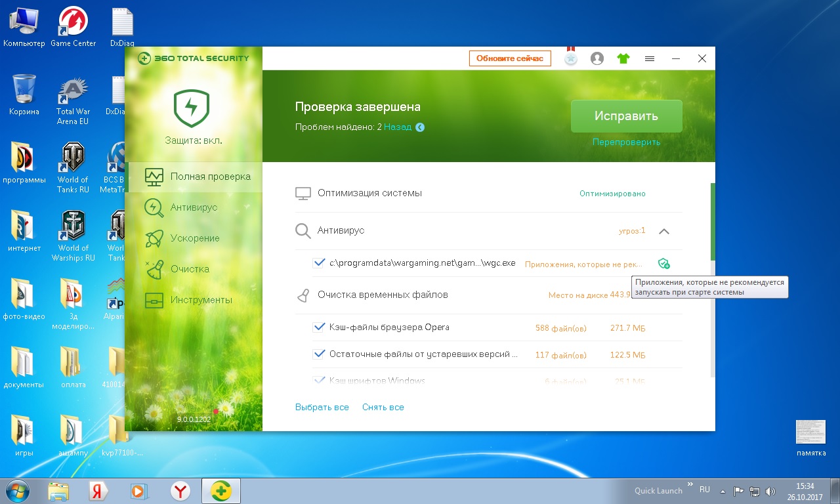This screenshot has height=504, width=840.
Task: Click the protection shield icon in the sidebar
Action: [x=192, y=108]
